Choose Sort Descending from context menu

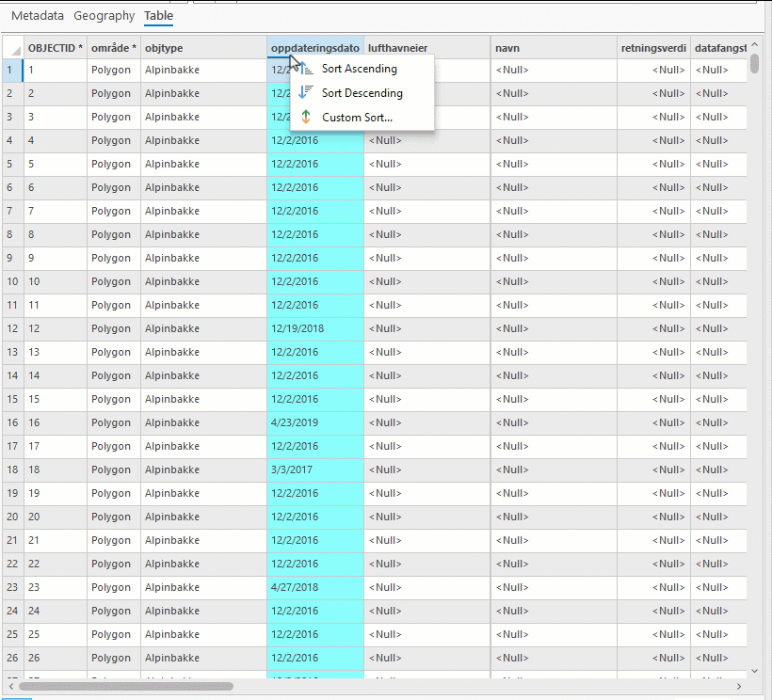coord(362,93)
